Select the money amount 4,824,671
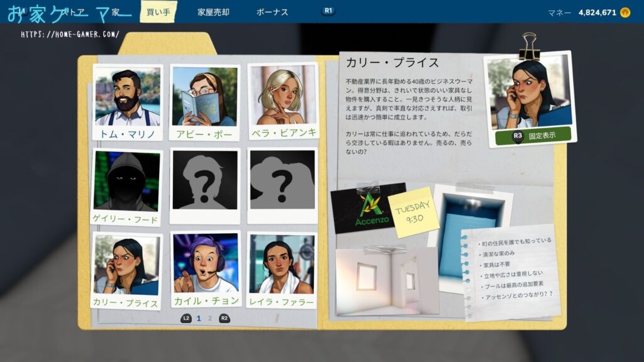This screenshot has width=644, height=362. pyautogui.click(x=597, y=13)
